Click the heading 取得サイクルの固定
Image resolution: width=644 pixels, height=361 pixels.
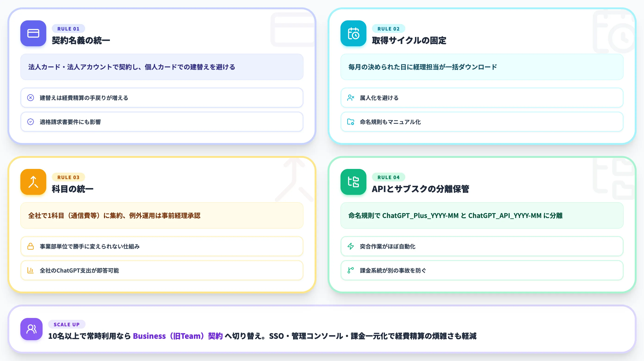409,40
